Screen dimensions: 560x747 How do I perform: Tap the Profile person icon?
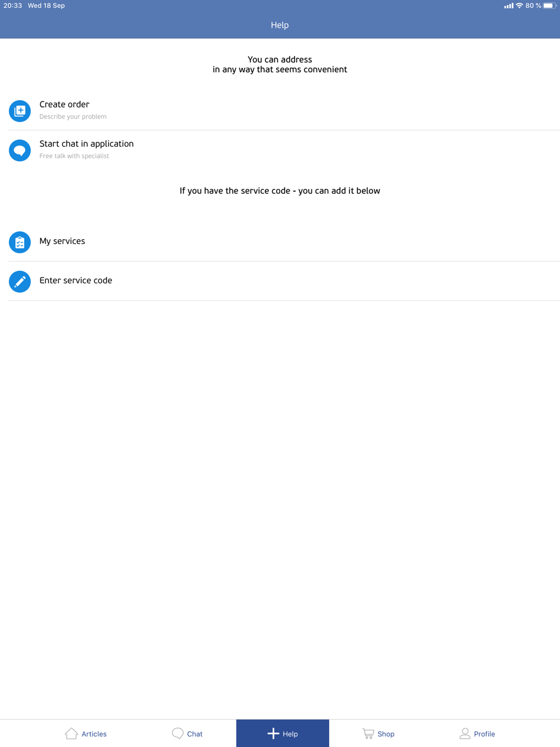point(465,733)
